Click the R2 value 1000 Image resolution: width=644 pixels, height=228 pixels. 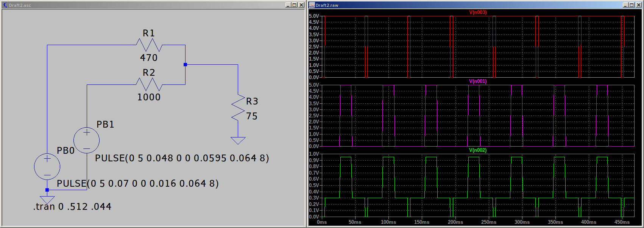coord(149,97)
